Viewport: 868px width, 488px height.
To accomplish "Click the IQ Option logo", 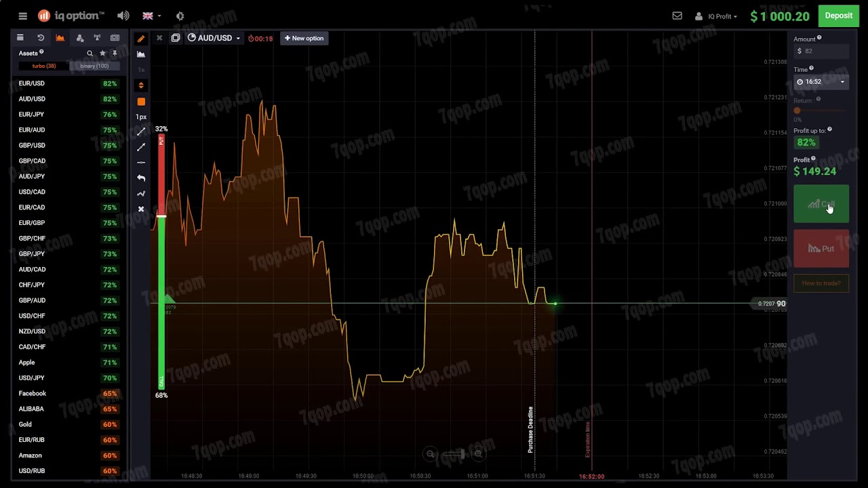I will click(71, 16).
